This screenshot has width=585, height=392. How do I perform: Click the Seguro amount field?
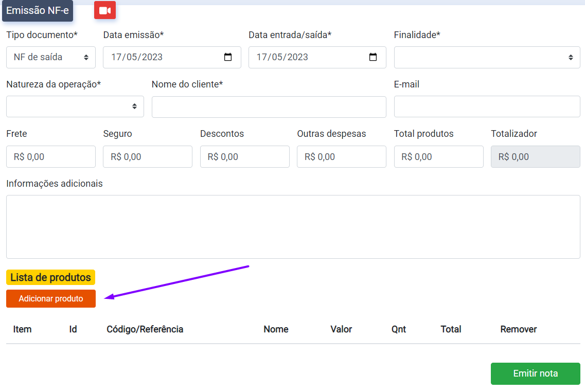pos(147,156)
